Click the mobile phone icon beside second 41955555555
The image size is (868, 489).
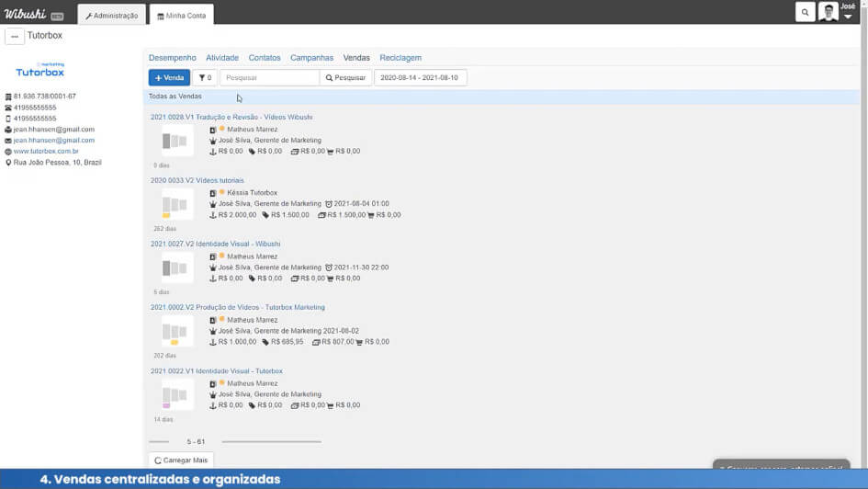[8, 119]
